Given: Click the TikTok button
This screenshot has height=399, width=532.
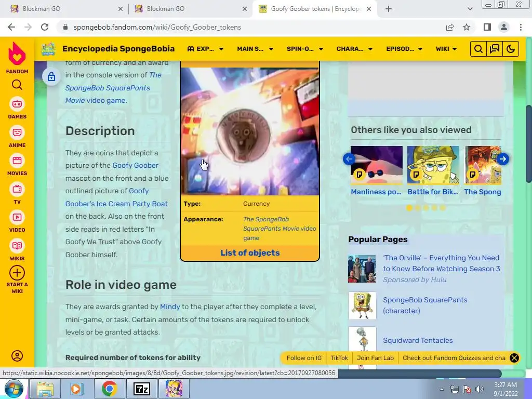Looking at the screenshot, I should pos(339,358).
